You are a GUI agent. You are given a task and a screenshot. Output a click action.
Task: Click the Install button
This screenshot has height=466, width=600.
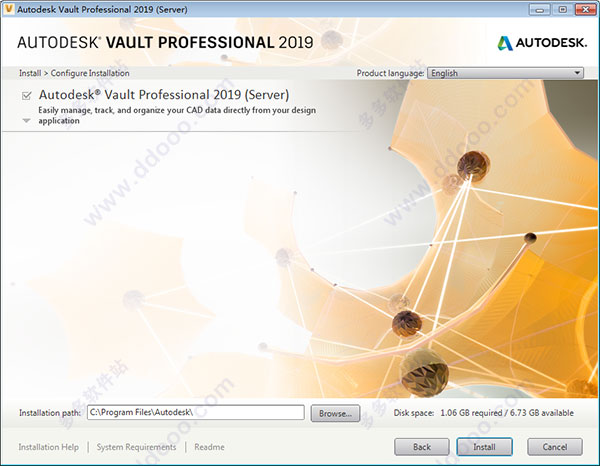pos(484,446)
